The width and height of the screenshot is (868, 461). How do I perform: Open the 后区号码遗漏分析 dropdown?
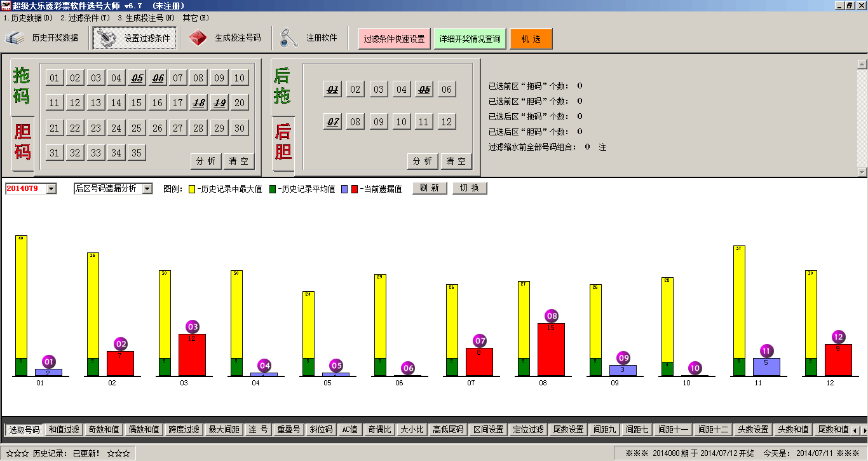tap(147, 189)
